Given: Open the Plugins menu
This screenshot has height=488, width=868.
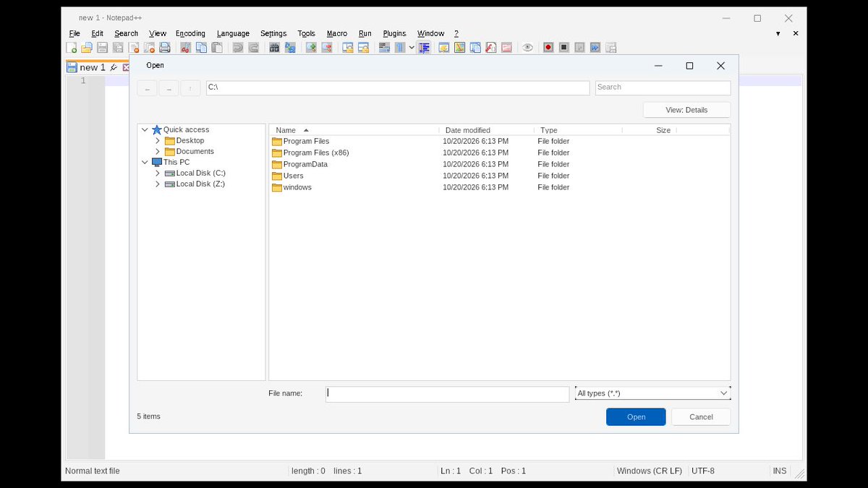Looking at the screenshot, I should pyautogui.click(x=394, y=33).
